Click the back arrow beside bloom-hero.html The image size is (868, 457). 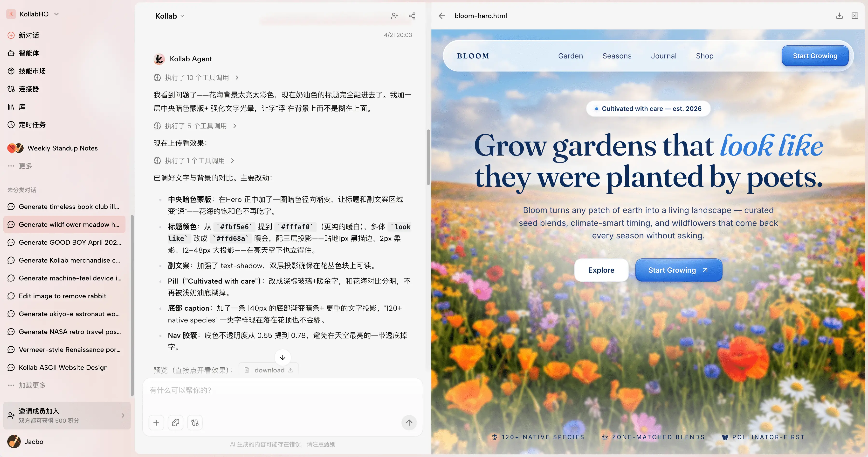tap(442, 16)
